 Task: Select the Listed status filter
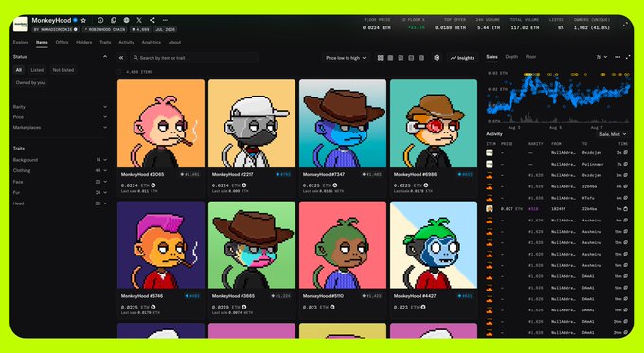37,70
